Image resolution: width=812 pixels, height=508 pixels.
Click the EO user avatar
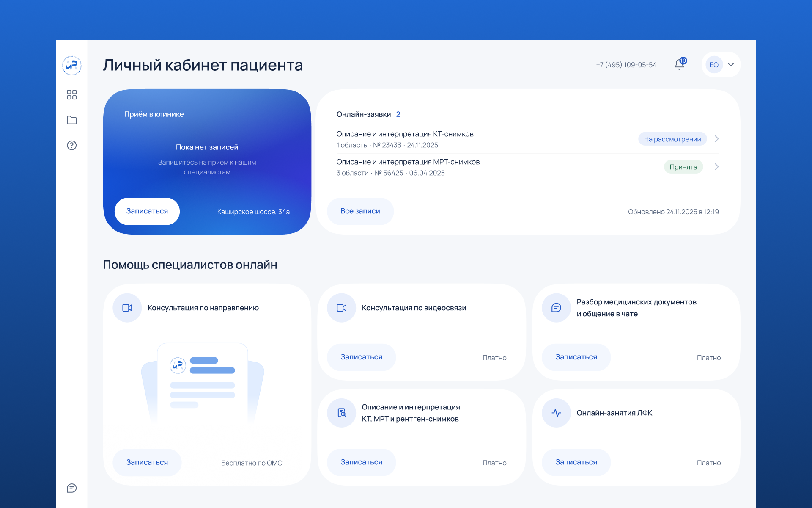[714, 65]
